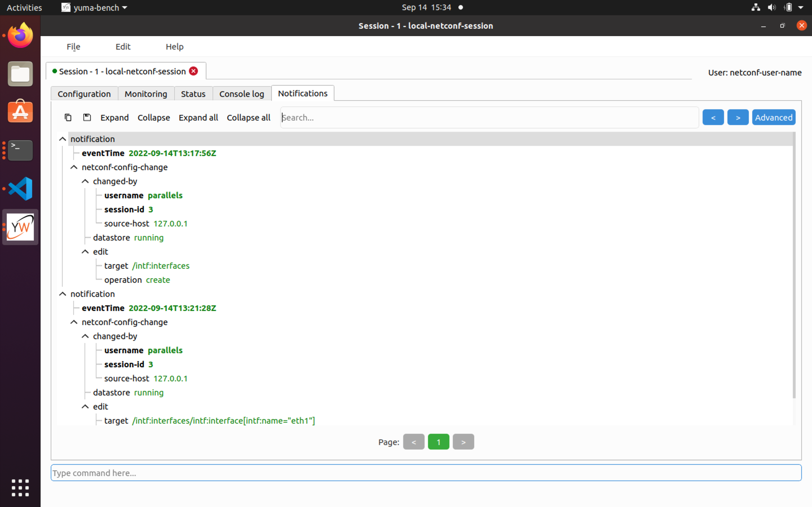This screenshot has width=812, height=507.
Task: Switch to the Console log tab
Action: click(242, 94)
